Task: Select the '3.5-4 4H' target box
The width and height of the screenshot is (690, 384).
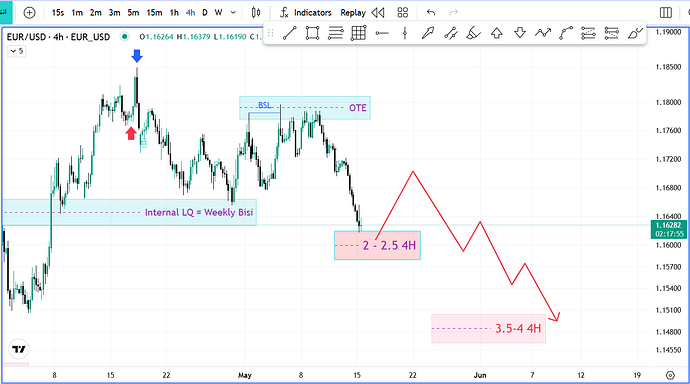Action: (488, 329)
